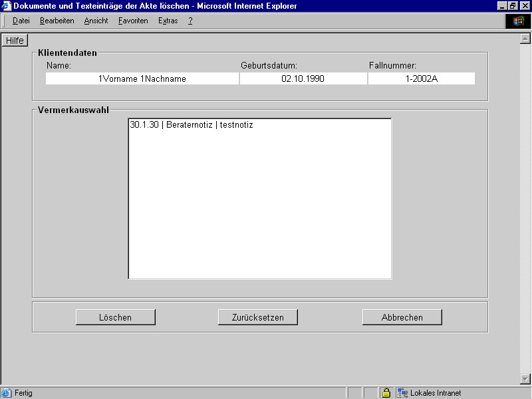Click the Geburtsdatum field showing 02.10.1990
The height and width of the screenshot is (399, 532).
pos(303,78)
